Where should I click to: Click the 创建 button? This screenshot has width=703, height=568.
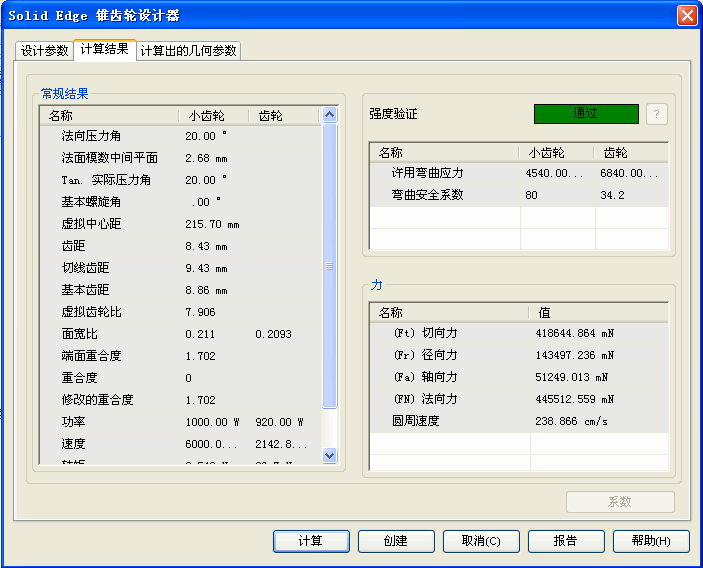[x=396, y=541]
